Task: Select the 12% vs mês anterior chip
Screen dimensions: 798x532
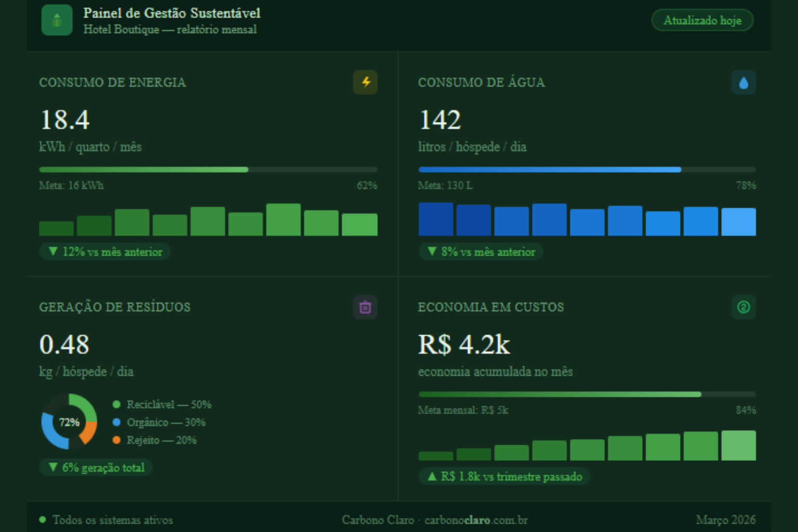Action: point(105,251)
